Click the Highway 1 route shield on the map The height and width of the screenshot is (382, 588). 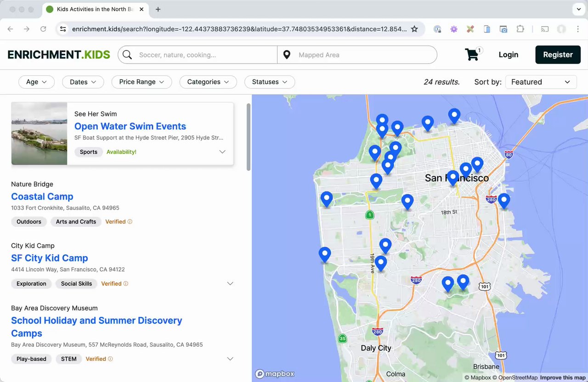point(370,214)
